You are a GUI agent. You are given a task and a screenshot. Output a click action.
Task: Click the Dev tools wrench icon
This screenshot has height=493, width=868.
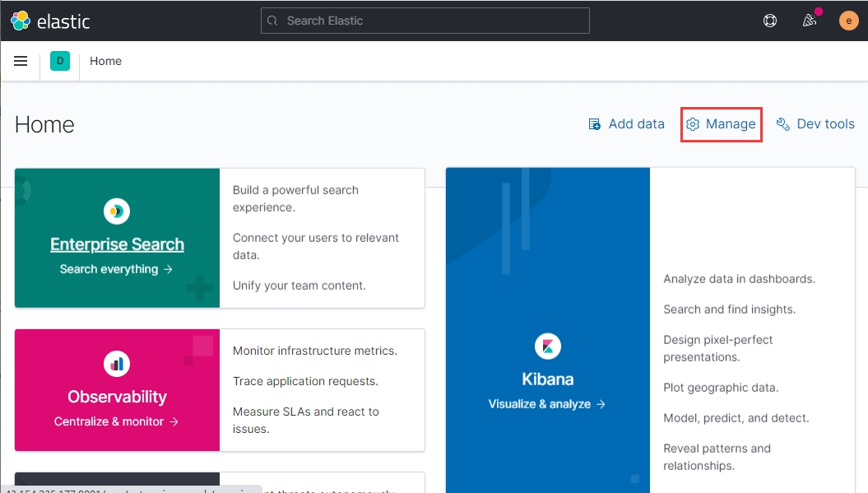[783, 124]
